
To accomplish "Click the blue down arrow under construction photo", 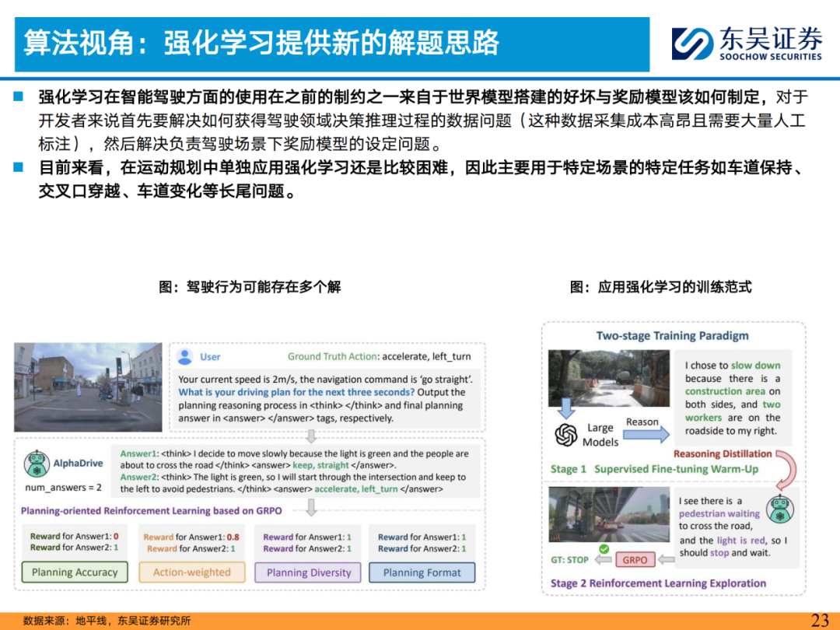I will point(565,408).
